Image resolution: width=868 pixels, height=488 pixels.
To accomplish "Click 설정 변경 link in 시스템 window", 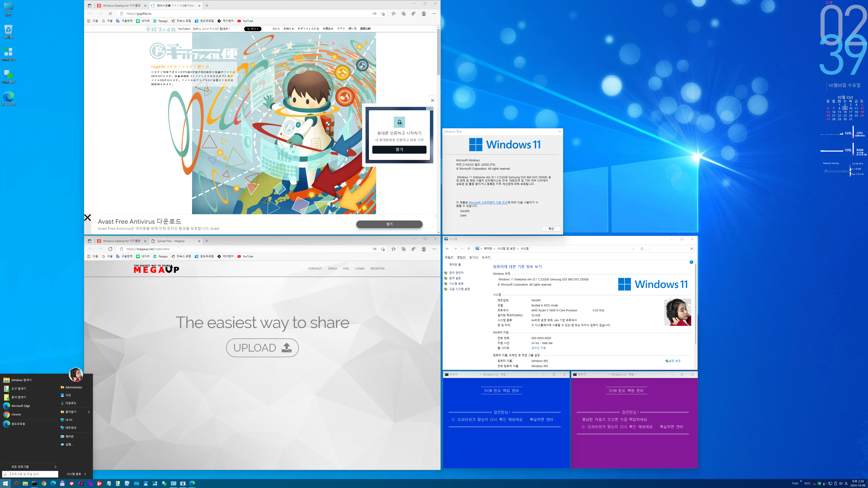I will [673, 361].
